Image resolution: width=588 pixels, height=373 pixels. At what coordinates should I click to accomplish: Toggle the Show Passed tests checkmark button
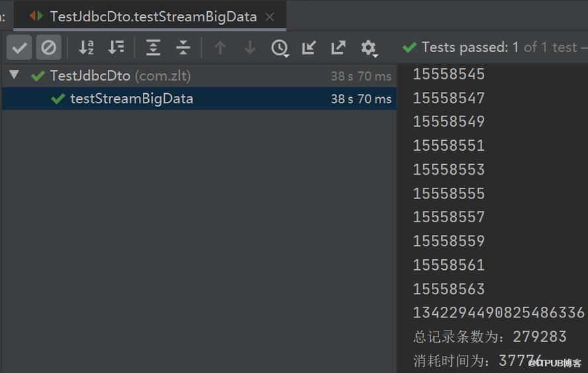pos(19,48)
